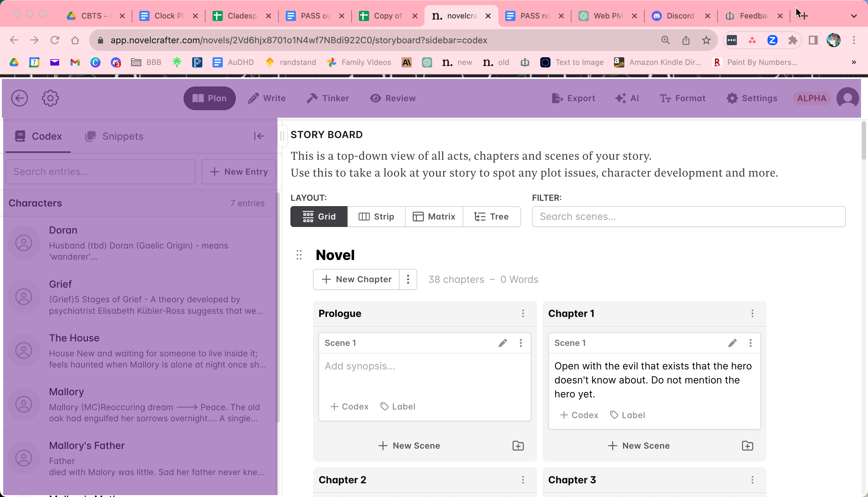Open the Format options

(682, 98)
